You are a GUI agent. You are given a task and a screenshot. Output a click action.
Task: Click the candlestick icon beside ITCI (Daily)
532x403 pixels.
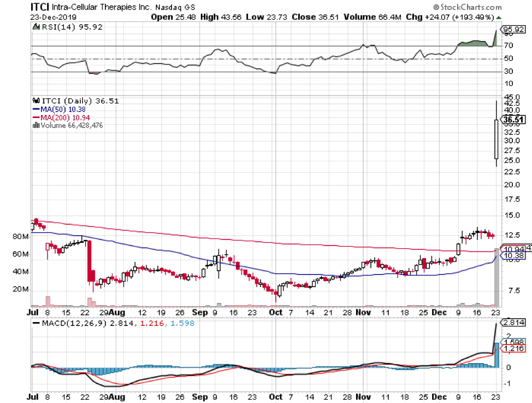[36, 101]
